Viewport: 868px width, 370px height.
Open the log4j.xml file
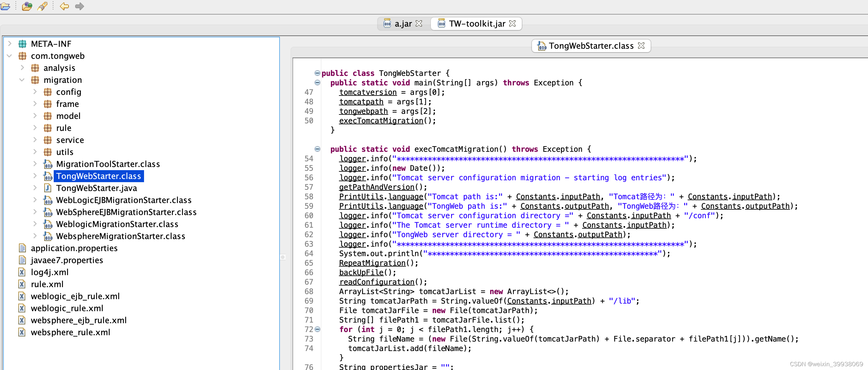coord(50,272)
